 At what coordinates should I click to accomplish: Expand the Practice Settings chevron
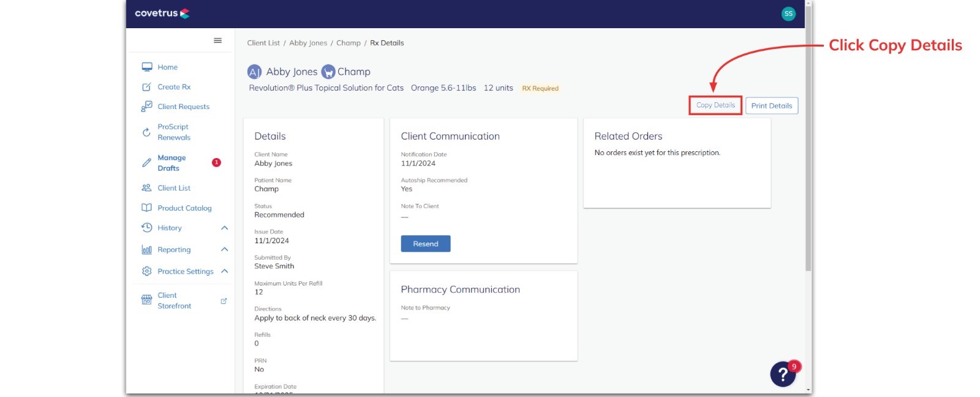click(x=224, y=271)
